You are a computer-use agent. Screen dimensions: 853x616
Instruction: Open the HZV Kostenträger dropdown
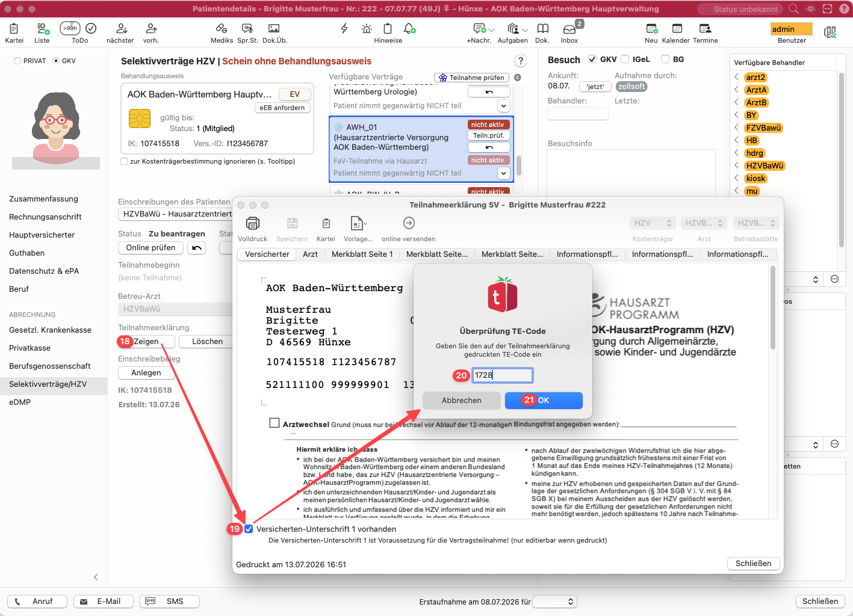[x=653, y=223]
